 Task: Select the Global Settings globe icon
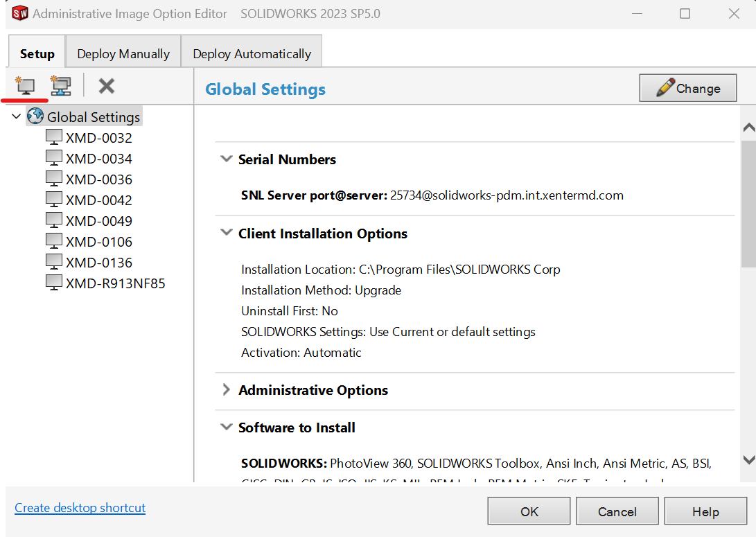pyautogui.click(x=35, y=116)
